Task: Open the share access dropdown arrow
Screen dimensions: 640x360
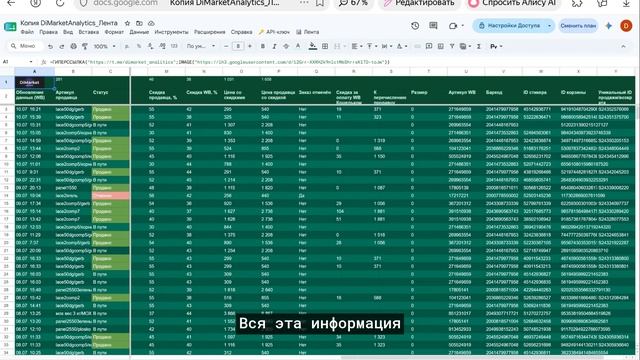Action: pyautogui.click(x=549, y=26)
